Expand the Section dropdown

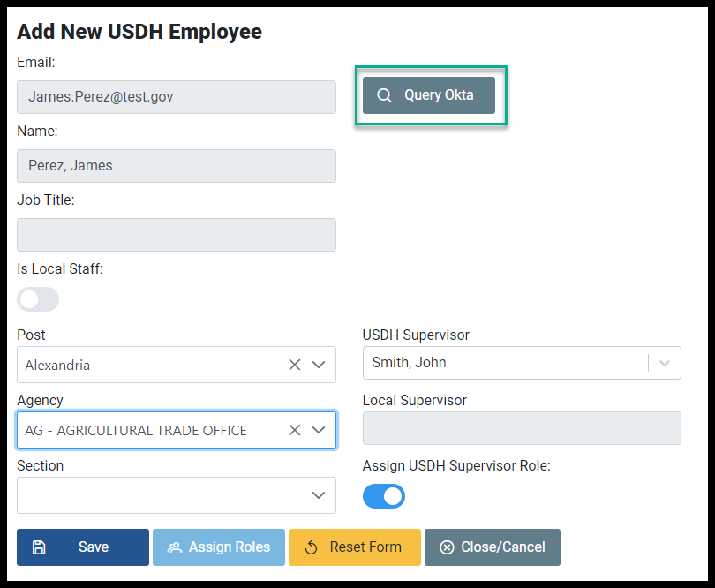tap(319, 495)
